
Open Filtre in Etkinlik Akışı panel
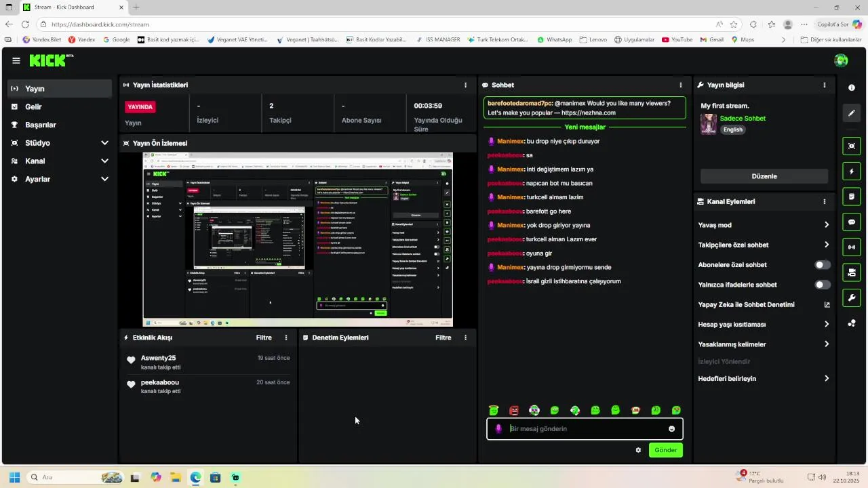[x=264, y=338]
